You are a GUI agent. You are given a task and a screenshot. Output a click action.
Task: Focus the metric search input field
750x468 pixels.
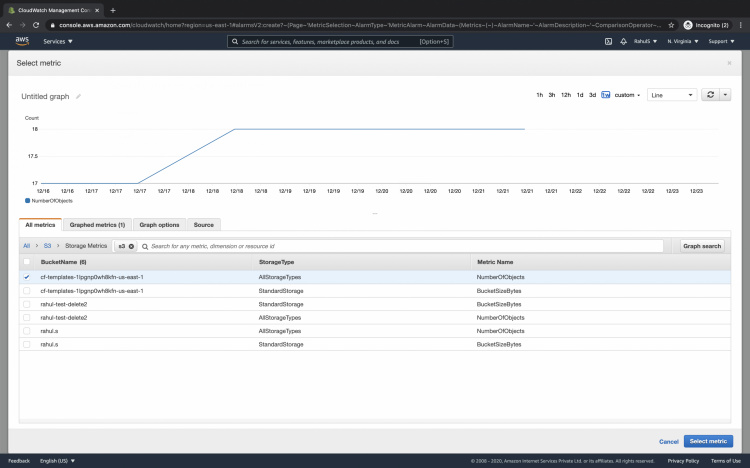tap(400, 246)
